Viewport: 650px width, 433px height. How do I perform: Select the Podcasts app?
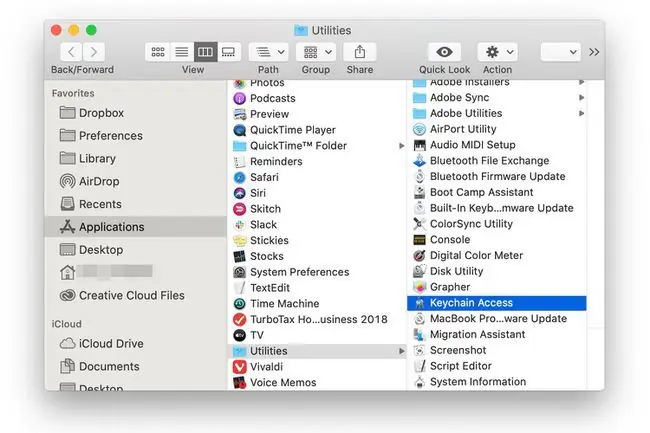(x=317, y=98)
